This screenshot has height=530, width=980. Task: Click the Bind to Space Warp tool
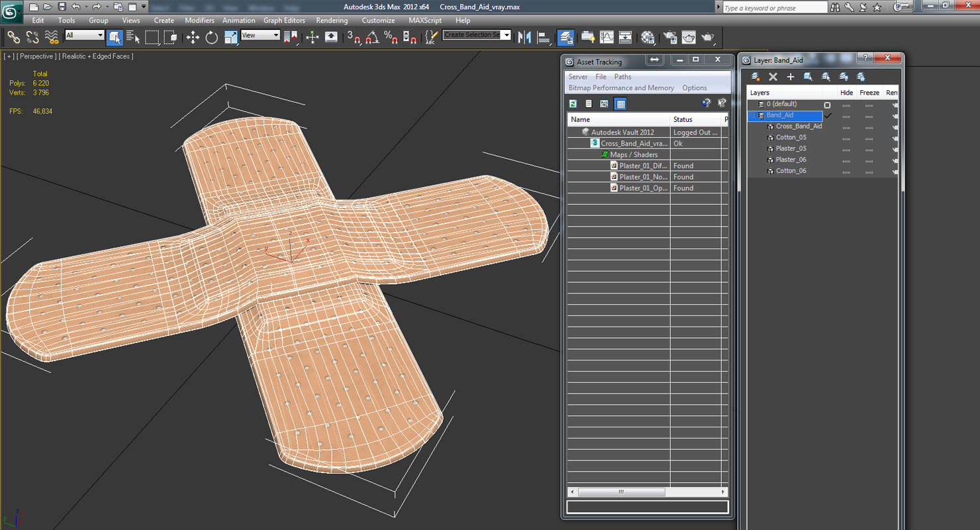(51, 38)
